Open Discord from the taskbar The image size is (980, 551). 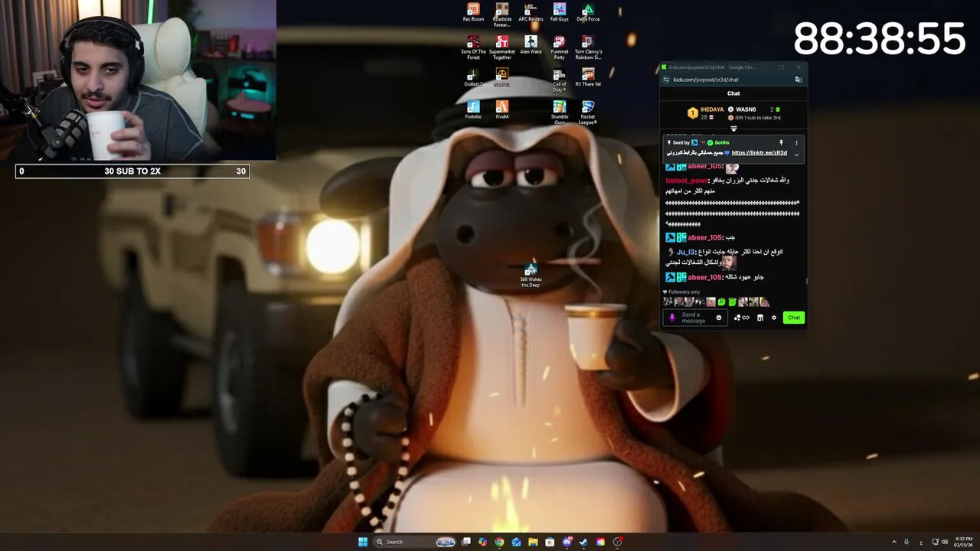567,542
